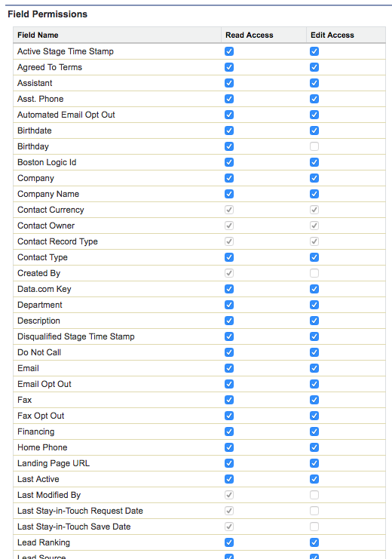
Task: Toggle Read Access for Description field
Action: coord(229,321)
